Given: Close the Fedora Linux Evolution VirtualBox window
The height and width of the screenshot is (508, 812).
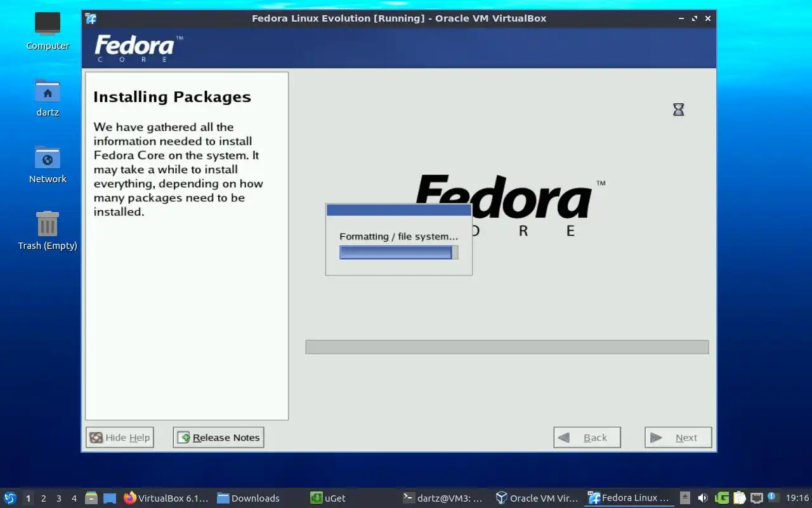Looking at the screenshot, I should pyautogui.click(x=708, y=18).
